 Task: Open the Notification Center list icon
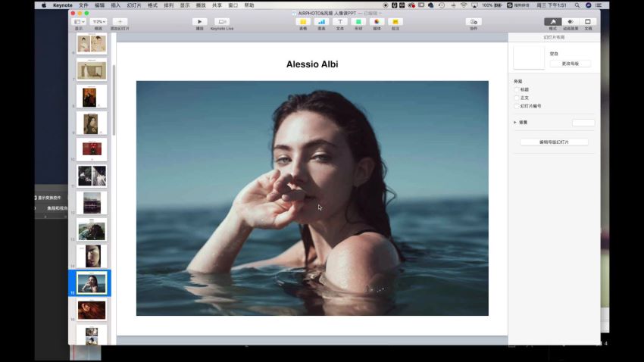click(599, 5)
